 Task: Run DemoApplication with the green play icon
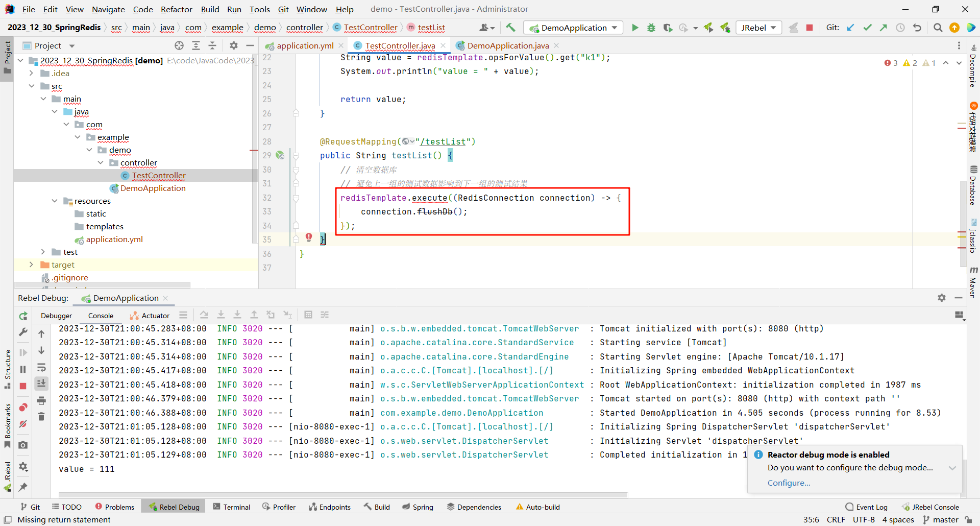click(635, 28)
